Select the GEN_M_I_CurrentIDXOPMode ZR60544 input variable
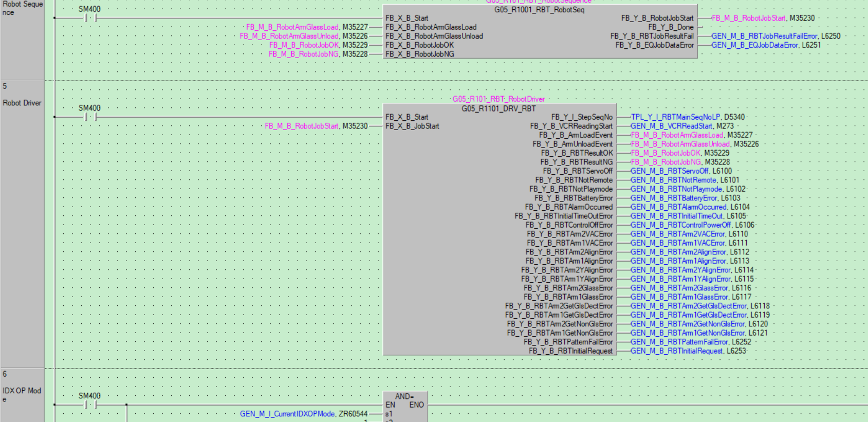This screenshot has width=868, height=422. pos(303,414)
